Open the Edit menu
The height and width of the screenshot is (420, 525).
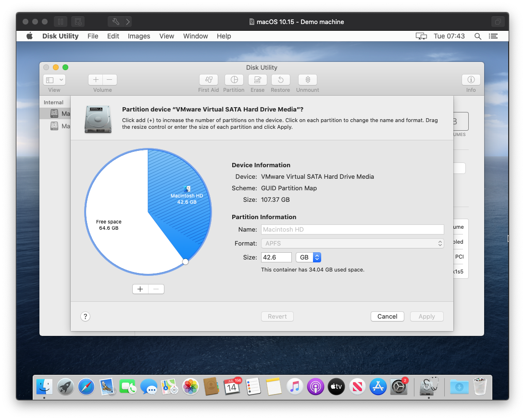point(113,36)
